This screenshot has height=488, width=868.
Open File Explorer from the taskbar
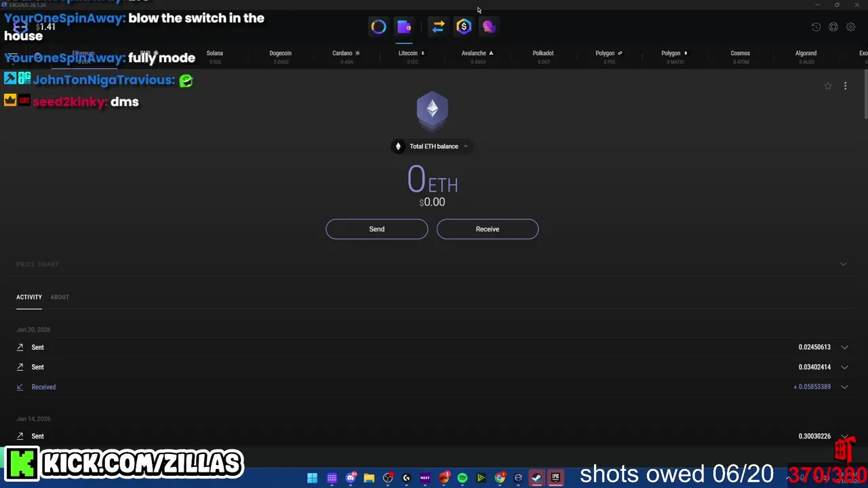pos(369,478)
